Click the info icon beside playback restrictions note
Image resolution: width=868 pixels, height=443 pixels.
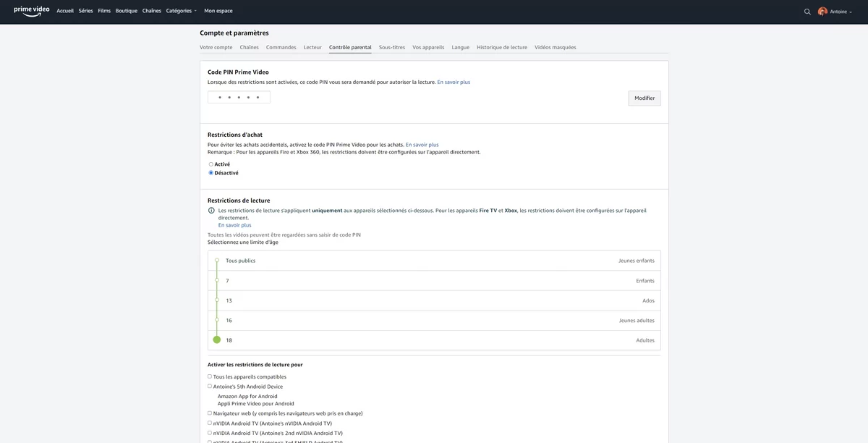coord(211,211)
